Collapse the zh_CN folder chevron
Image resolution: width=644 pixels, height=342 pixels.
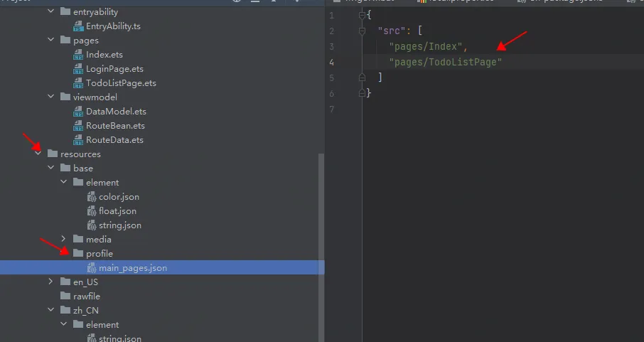pyautogui.click(x=51, y=309)
